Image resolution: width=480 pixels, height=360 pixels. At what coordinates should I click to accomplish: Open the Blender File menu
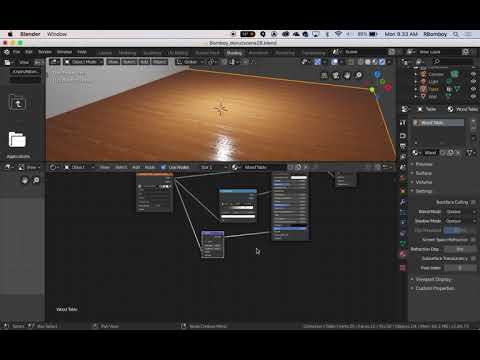(x=16, y=52)
